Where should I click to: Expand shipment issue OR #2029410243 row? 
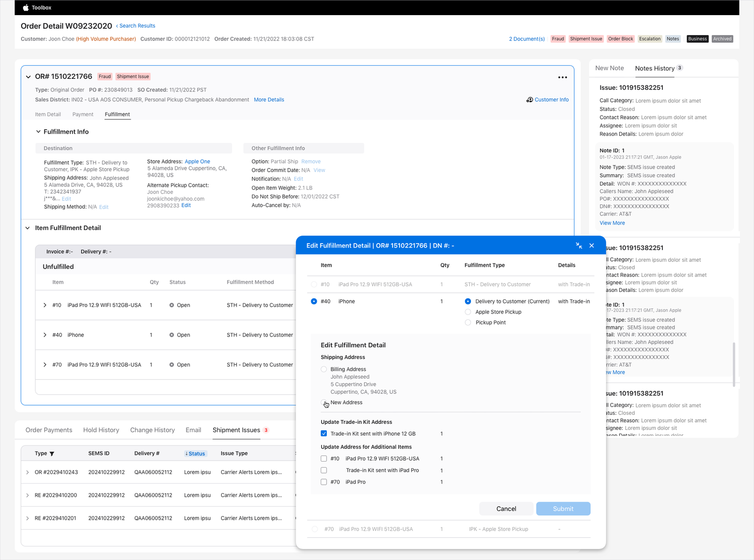(28, 472)
